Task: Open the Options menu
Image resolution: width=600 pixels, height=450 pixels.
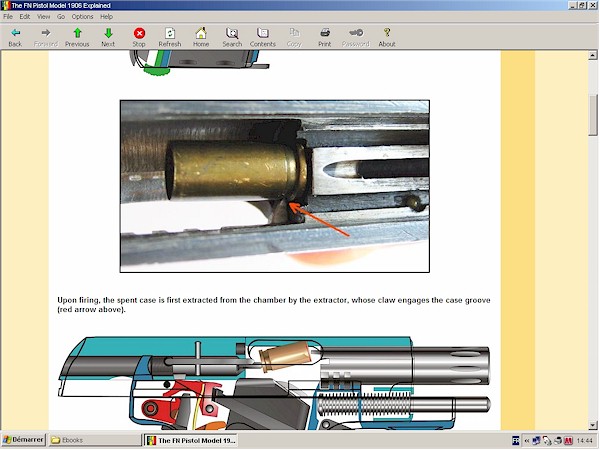Action: [82, 16]
